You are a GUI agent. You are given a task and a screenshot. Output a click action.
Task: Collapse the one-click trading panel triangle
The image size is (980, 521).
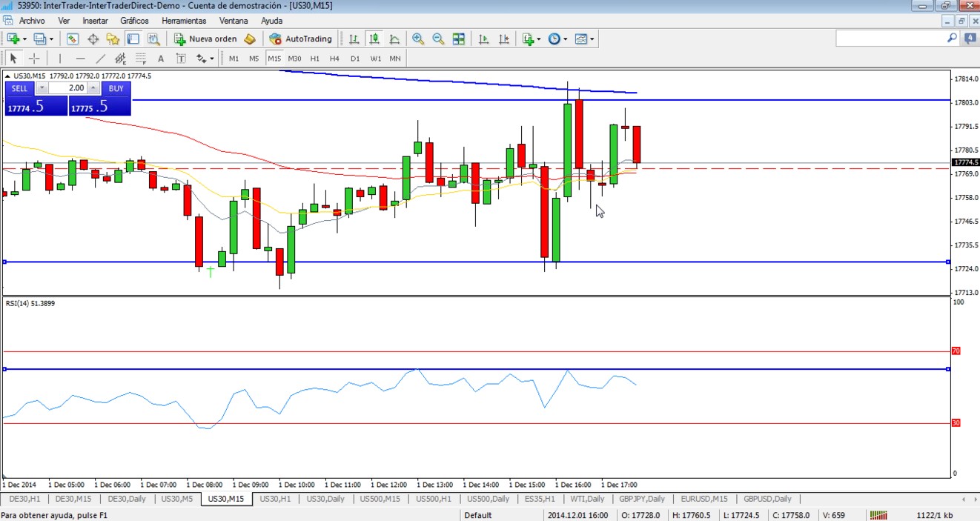click(7, 76)
